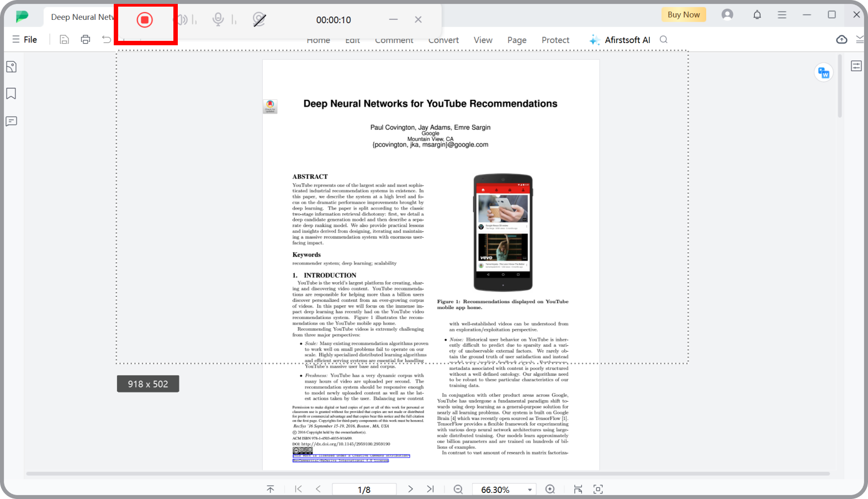
Task: Click the page number field 1/8
Action: coord(364,490)
